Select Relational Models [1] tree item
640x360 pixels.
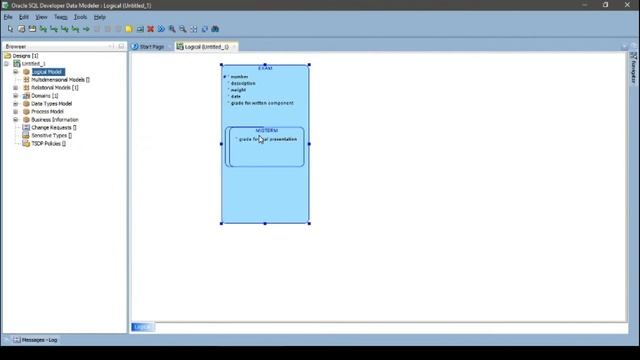tap(55, 88)
